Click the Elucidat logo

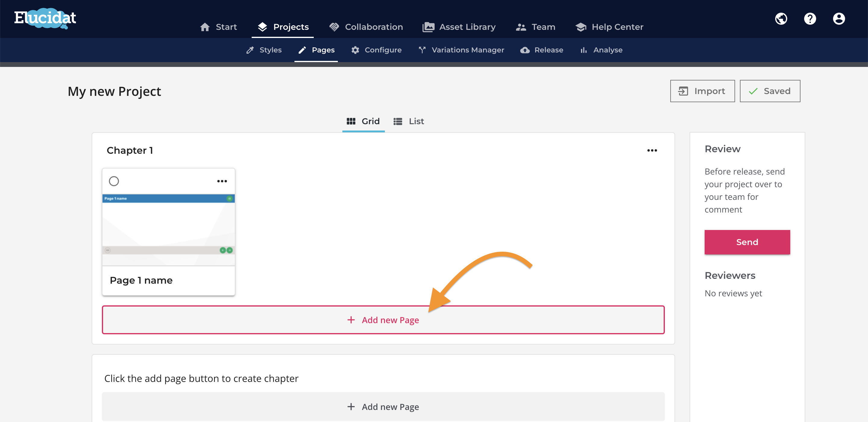coord(45,18)
